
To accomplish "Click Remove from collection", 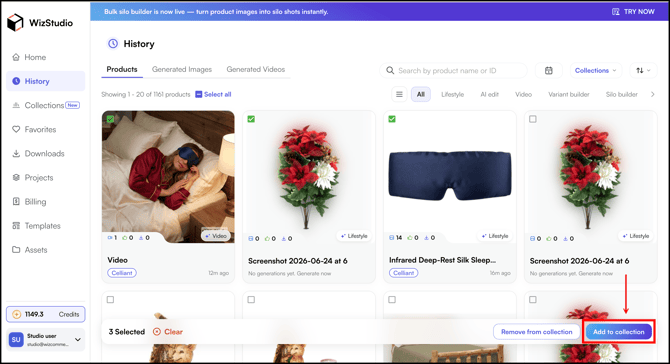I will [x=537, y=332].
